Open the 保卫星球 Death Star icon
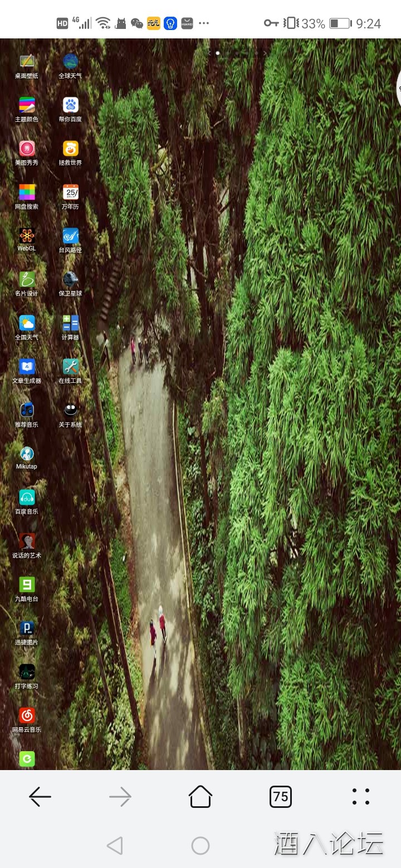 [x=70, y=279]
